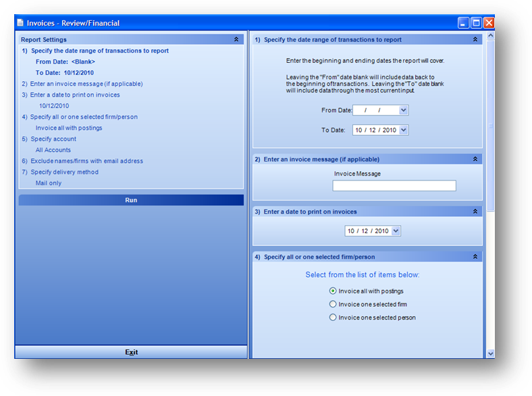Image resolution: width=532 pixels, height=396 pixels.
Task: Open the To Date dropdown arrow
Action: pos(403,130)
